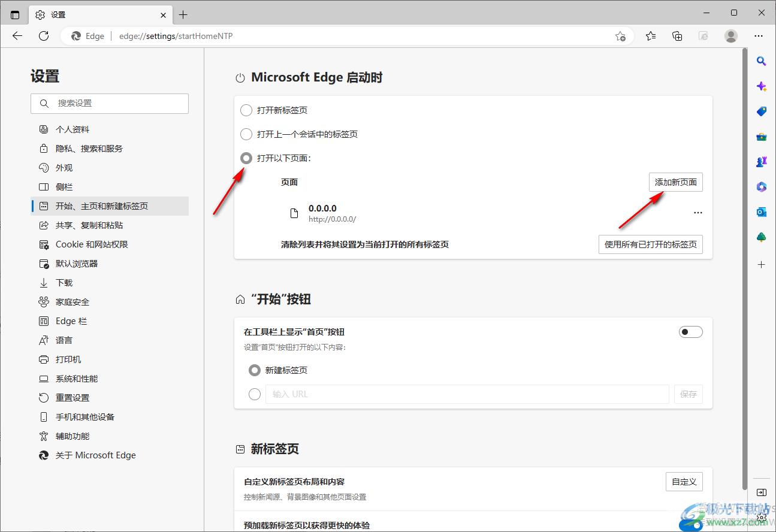Select the 新建标签页 radio under Home button
776x532 pixels.
click(254, 370)
